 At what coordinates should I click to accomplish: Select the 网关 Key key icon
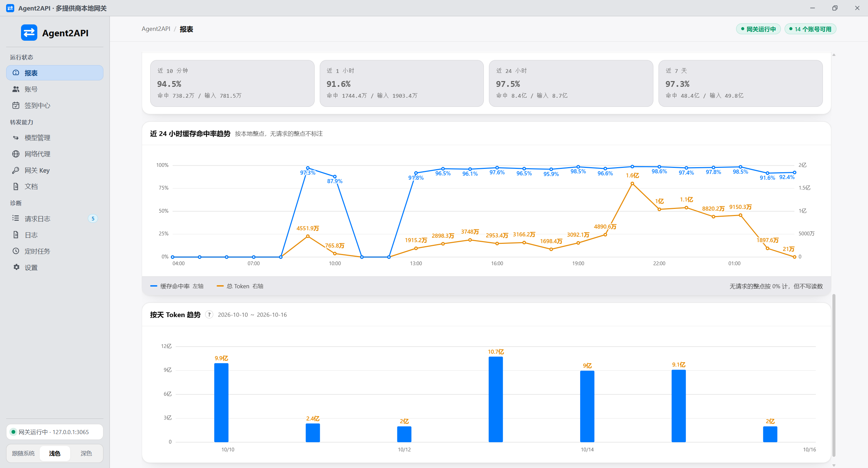point(16,170)
